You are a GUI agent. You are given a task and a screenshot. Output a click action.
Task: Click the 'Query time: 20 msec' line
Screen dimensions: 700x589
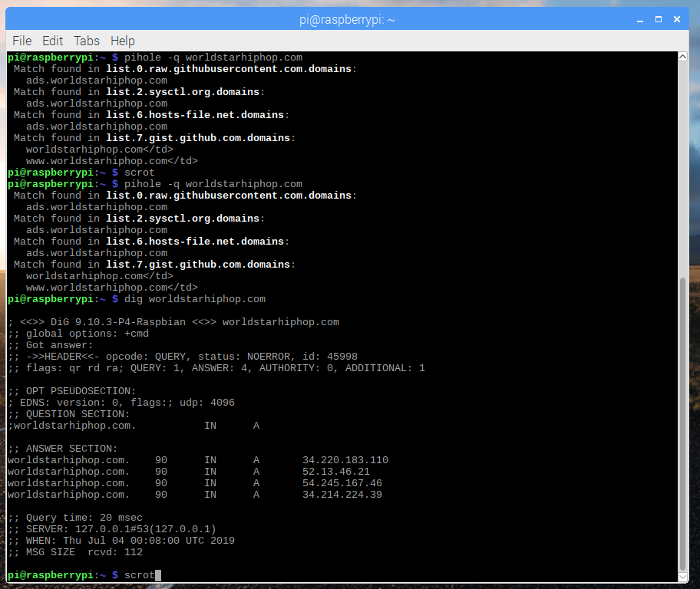tap(75, 518)
